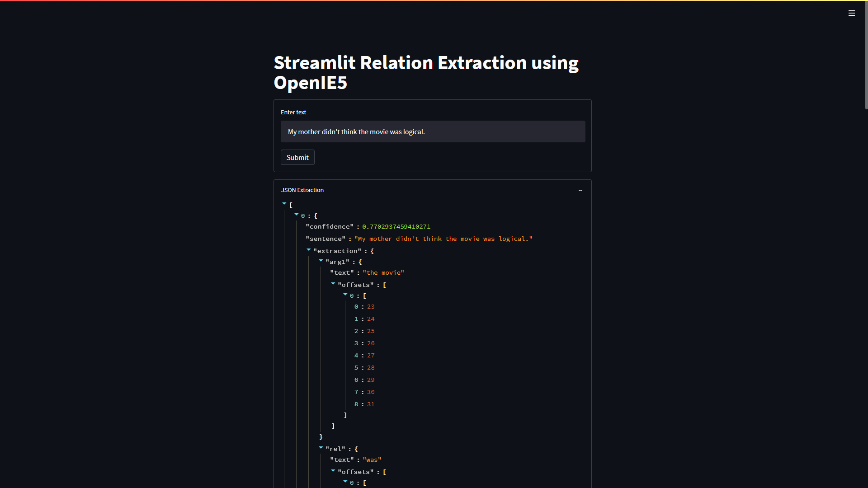Collapse the 0 array inside rel offsets
This screenshot has height=488, width=868.
click(346, 481)
